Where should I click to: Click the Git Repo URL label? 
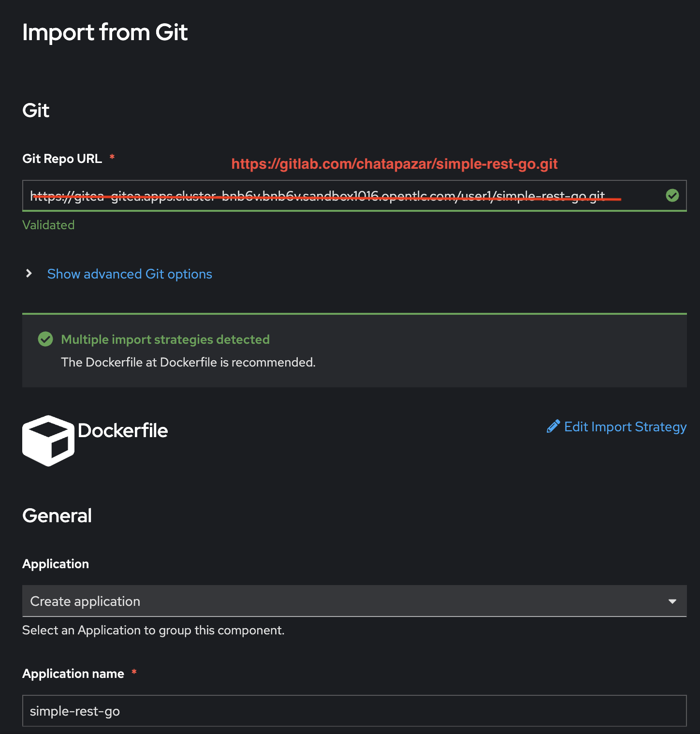click(x=62, y=159)
